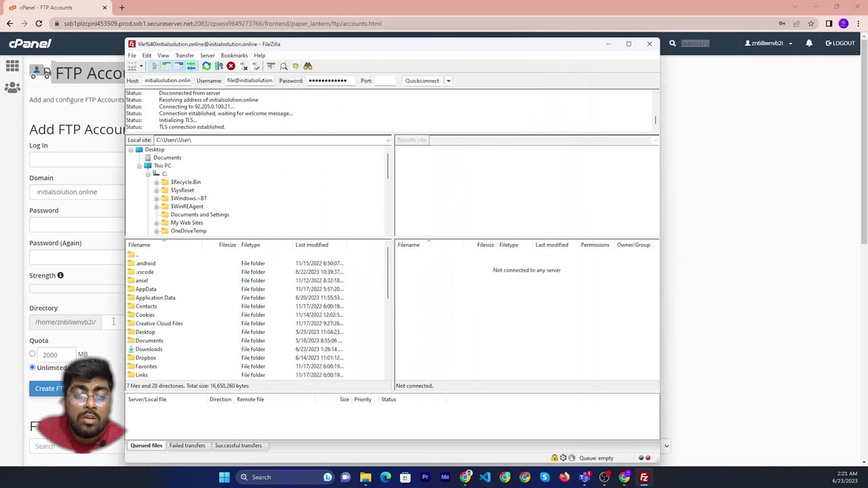Open the Transfer menu
868x488 pixels.
click(x=184, y=56)
